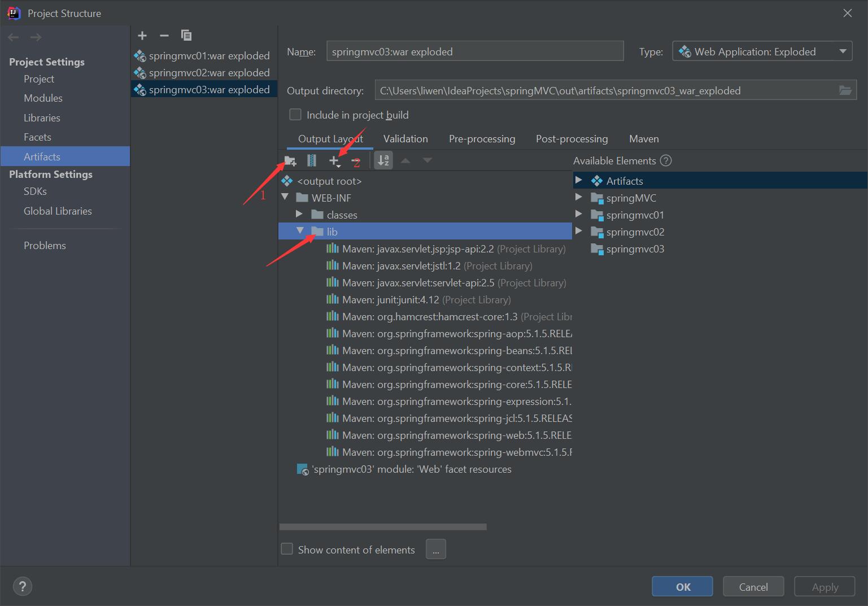Switch to the Maven tab
Screen dimensions: 868x606
(x=644, y=139)
